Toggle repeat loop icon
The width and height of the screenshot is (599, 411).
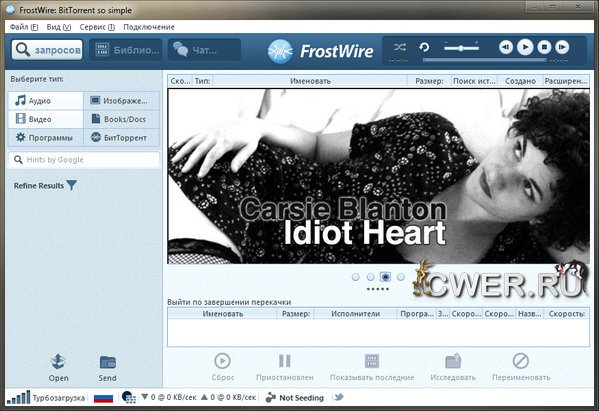tap(424, 47)
